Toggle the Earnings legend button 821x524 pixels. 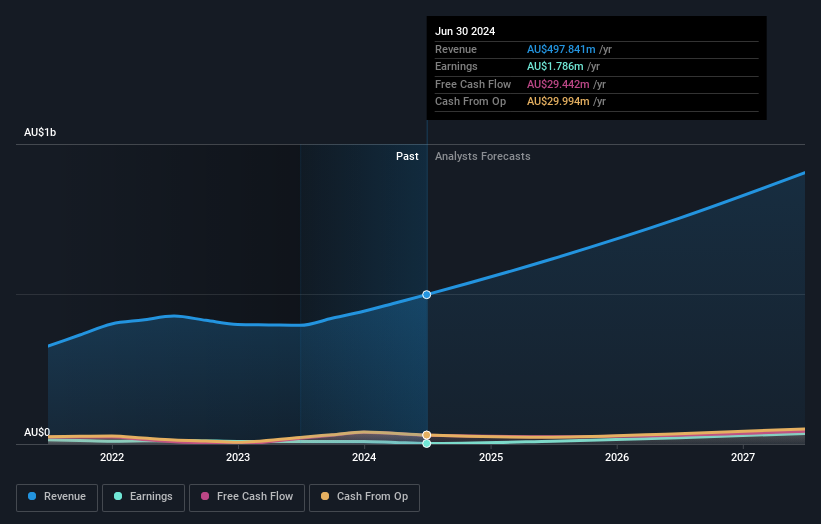pyautogui.click(x=143, y=497)
